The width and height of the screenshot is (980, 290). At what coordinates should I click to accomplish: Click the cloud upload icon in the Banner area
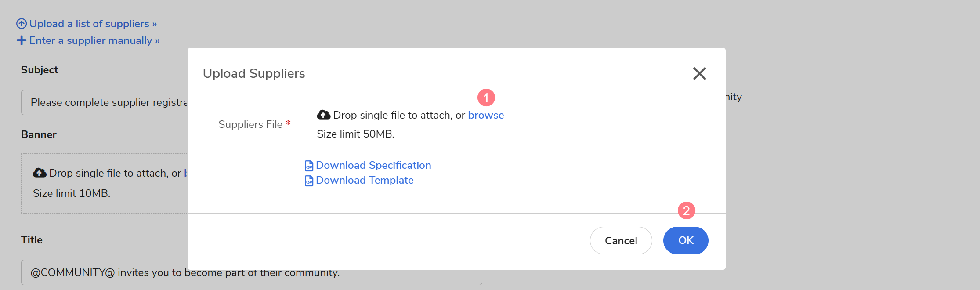tap(40, 173)
